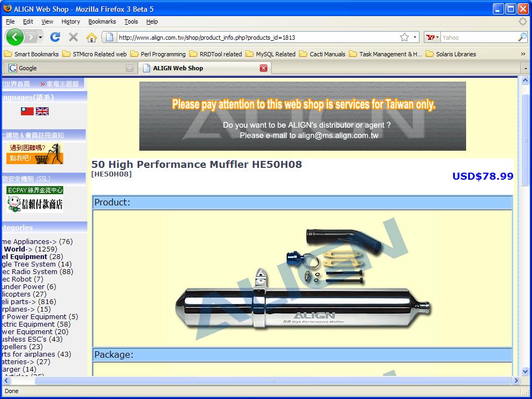Open the Help menu
This screenshot has height=399, width=532.
click(152, 21)
